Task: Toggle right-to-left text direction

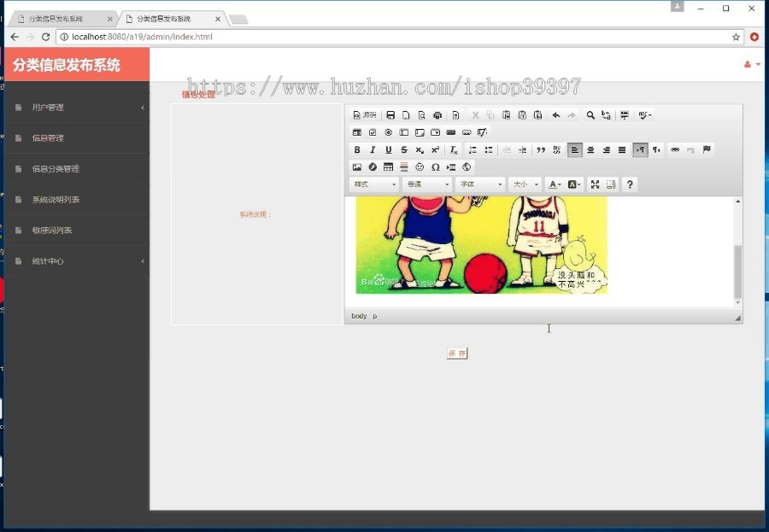Action: click(656, 150)
